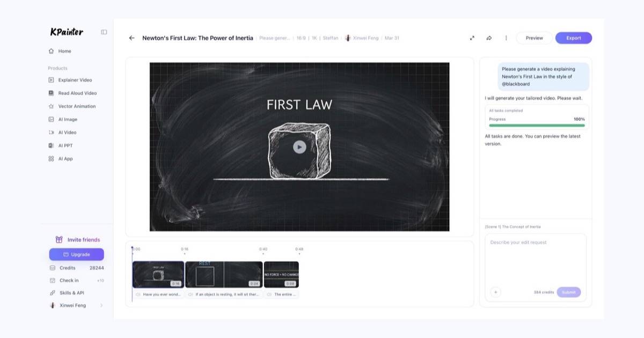Click the Skills & API link icon
Screen dimensions: 644x338
[52, 293]
